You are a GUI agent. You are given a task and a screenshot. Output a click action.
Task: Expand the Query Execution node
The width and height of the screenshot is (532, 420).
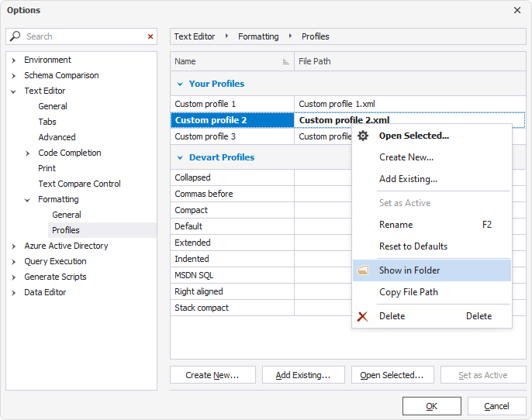click(x=13, y=262)
